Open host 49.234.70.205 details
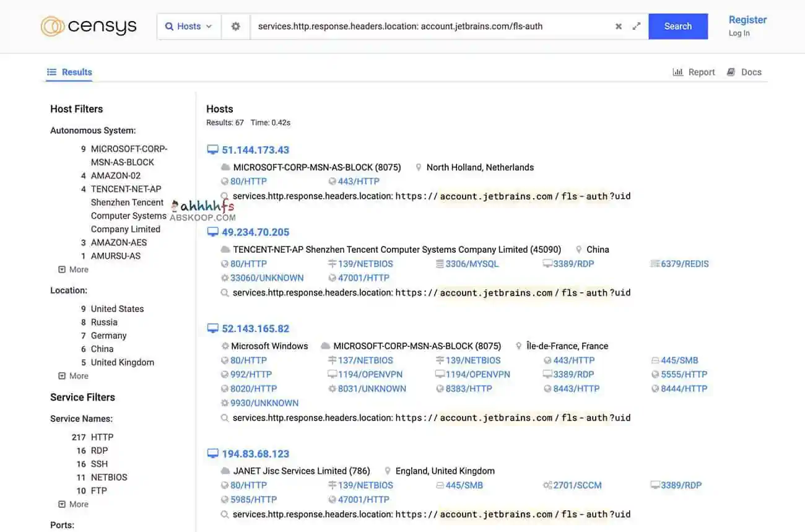This screenshot has height=532, width=805. (x=255, y=232)
